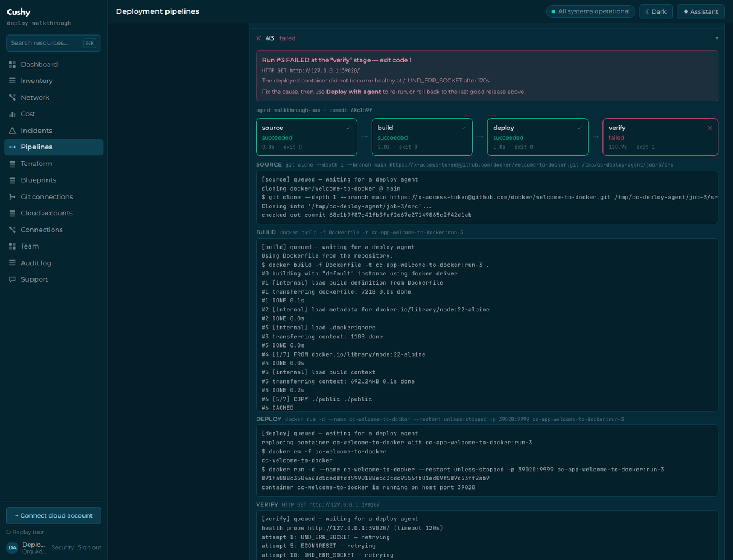
Task: Open the Assistant panel
Action: [700, 11]
